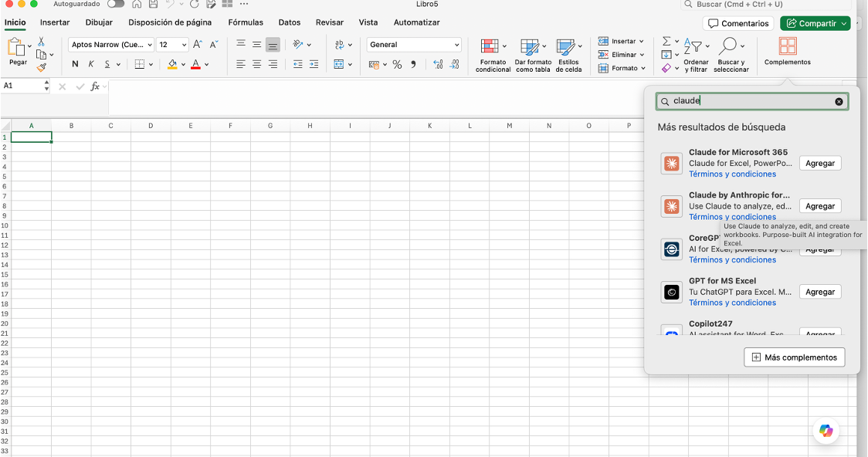Align text left
This screenshot has width=868, height=457.
pos(241,64)
